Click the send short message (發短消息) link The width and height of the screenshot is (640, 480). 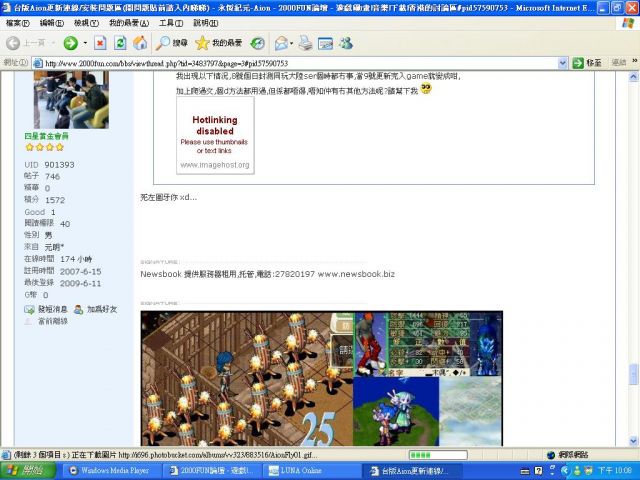53,309
